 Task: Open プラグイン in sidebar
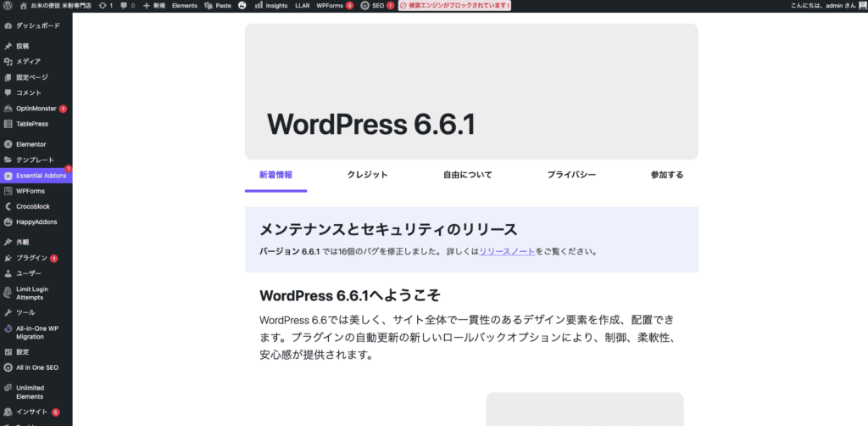pyautogui.click(x=36, y=258)
